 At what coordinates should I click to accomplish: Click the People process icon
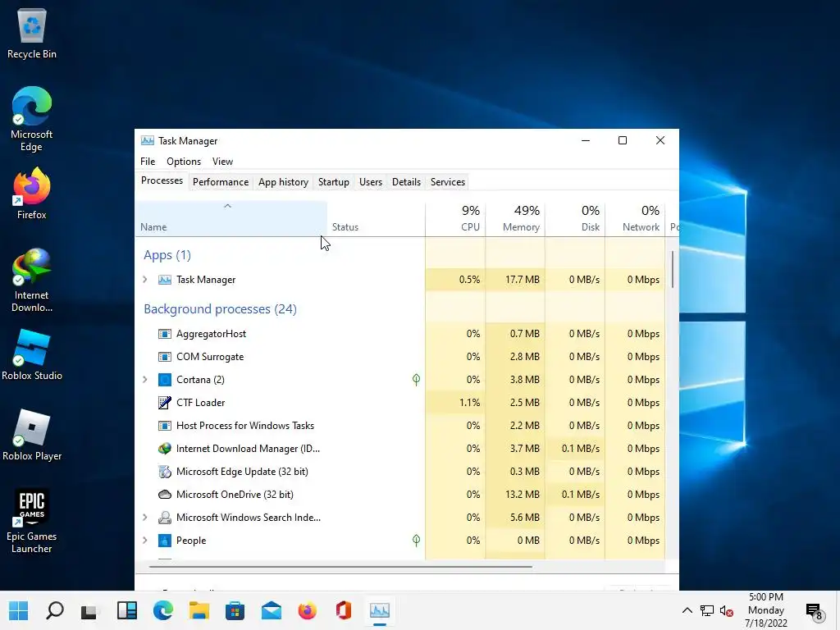(x=164, y=541)
